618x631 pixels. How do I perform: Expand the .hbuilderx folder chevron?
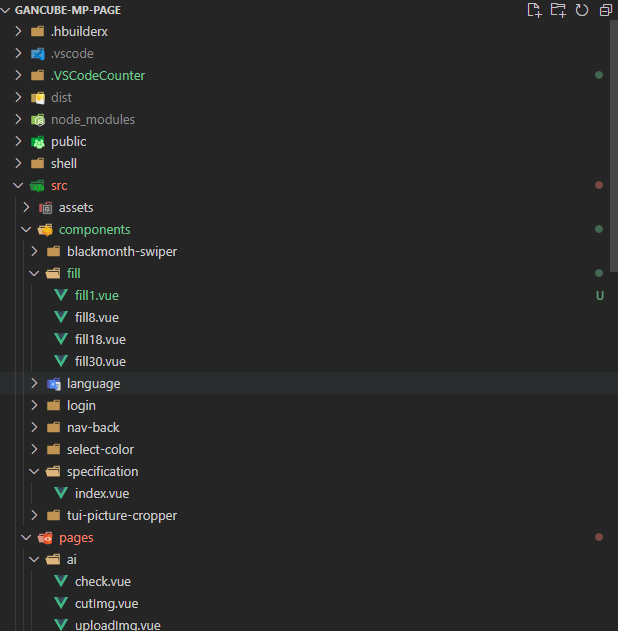pos(18,31)
